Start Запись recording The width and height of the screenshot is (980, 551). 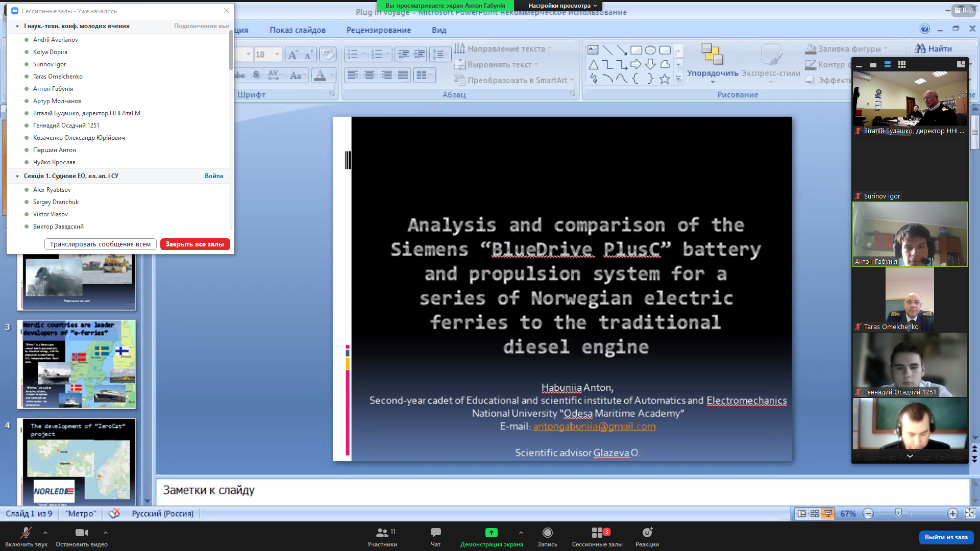[x=547, y=537]
